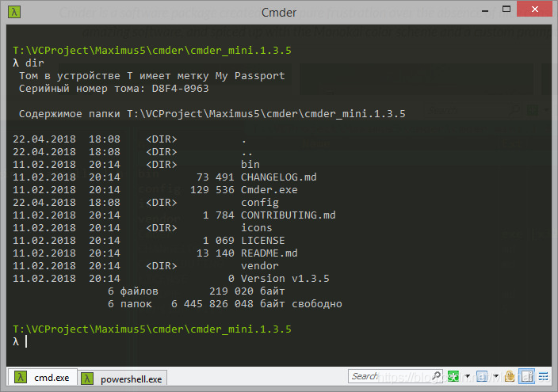Click '6 445 826 048 байт свободно'
Image resolution: width=558 pixels, height=392 pixels.
[257, 304]
